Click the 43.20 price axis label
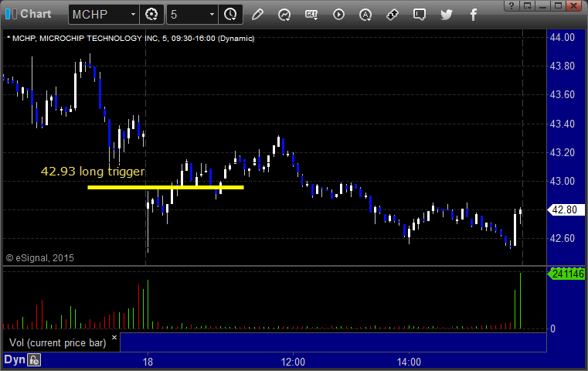 pyautogui.click(x=563, y=152)
